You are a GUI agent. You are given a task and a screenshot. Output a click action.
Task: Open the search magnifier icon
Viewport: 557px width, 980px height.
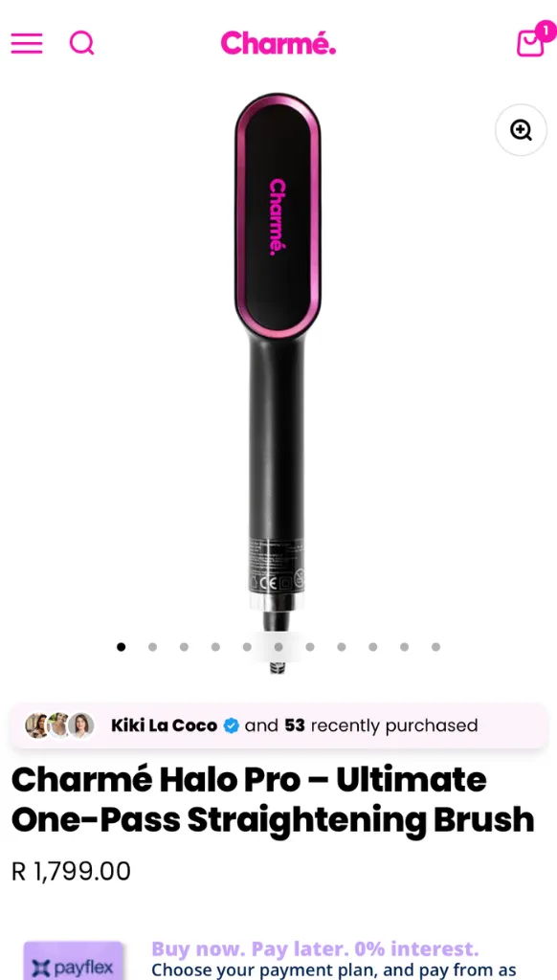click(82, 44)
